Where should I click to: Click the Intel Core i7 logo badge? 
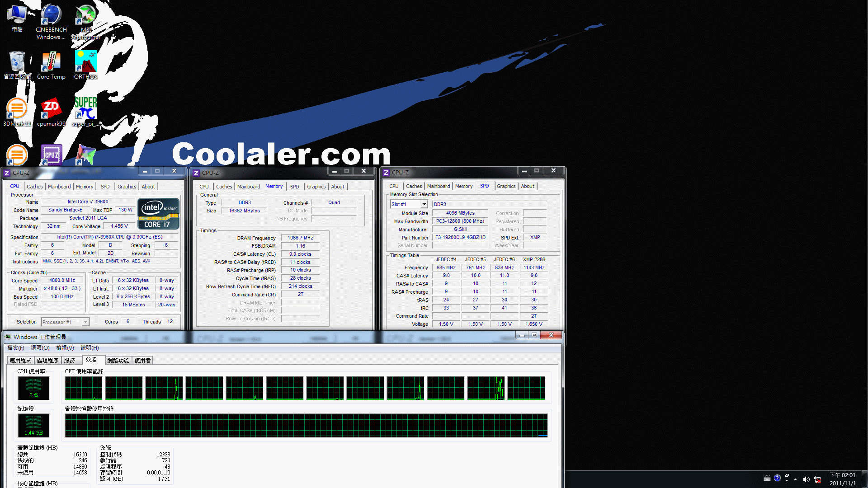tap(158, 214)
